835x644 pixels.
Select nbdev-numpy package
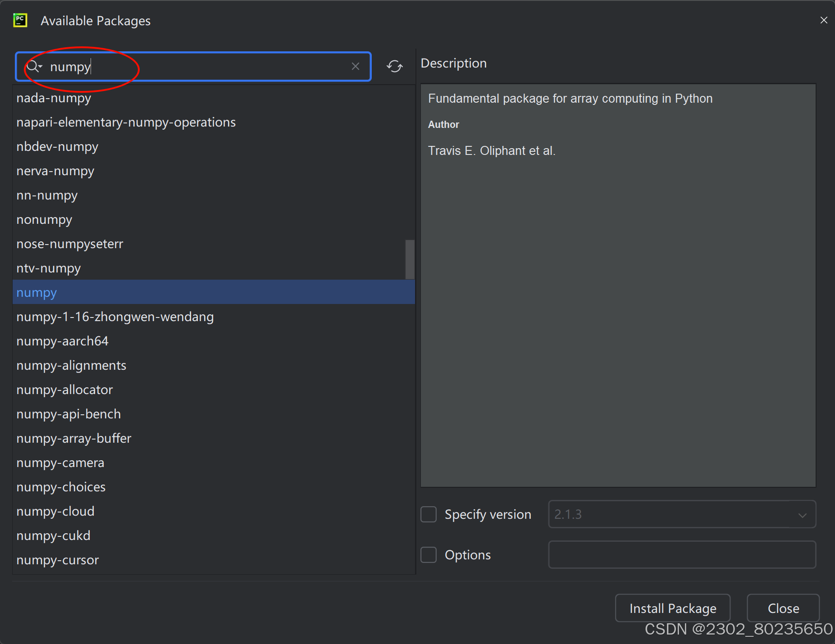[x=214, y=146]
